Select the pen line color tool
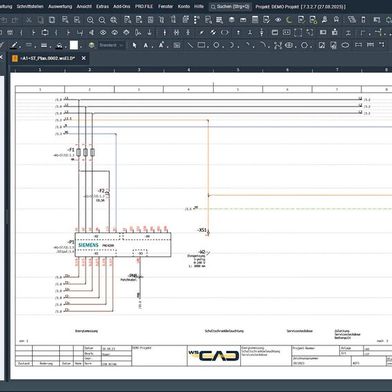 tap(14, 45)
